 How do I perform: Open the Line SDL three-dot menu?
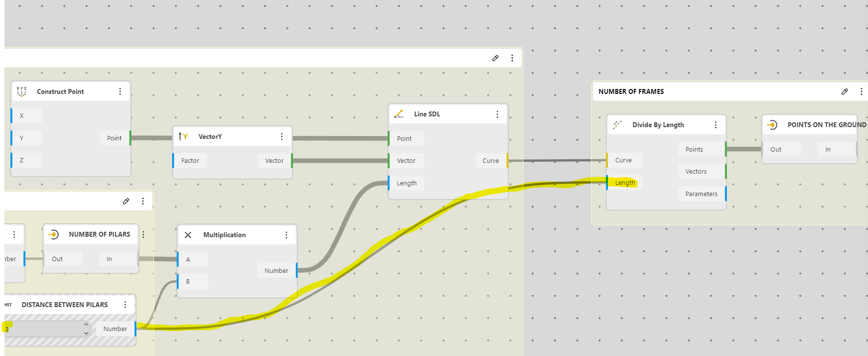coord(497,114)
